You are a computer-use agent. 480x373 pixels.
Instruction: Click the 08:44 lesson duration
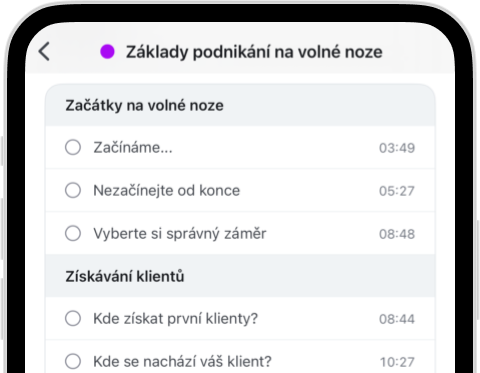coord(397,319)
